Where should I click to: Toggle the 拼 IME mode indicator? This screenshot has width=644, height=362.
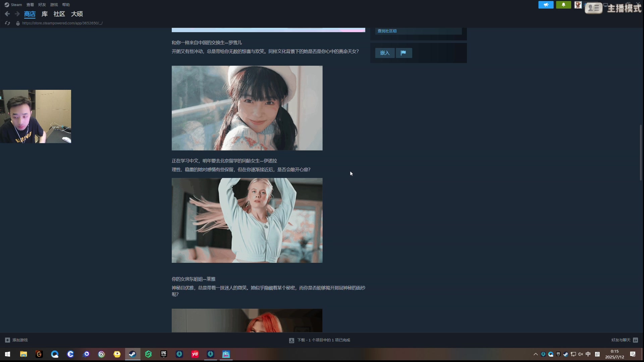click(597, 354)
